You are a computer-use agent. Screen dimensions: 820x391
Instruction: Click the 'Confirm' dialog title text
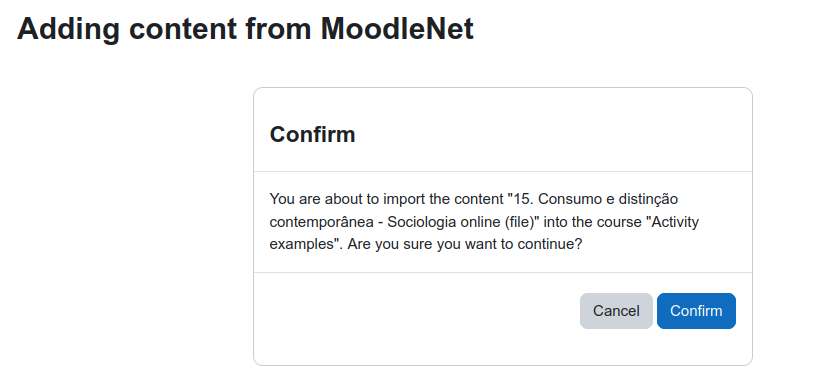(x=312, y=134)
